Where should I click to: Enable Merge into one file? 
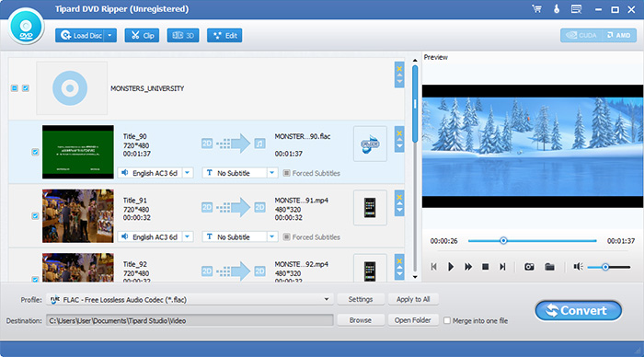[447, 320]
